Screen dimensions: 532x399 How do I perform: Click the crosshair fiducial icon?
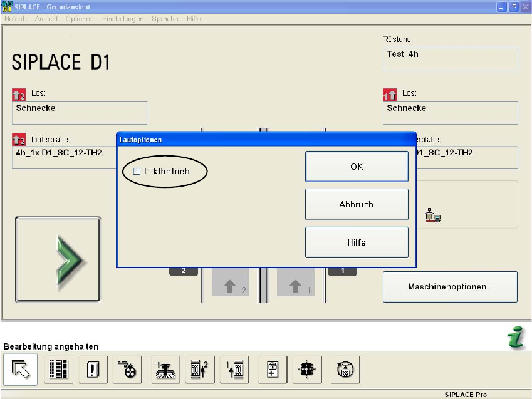pos(307,370)
